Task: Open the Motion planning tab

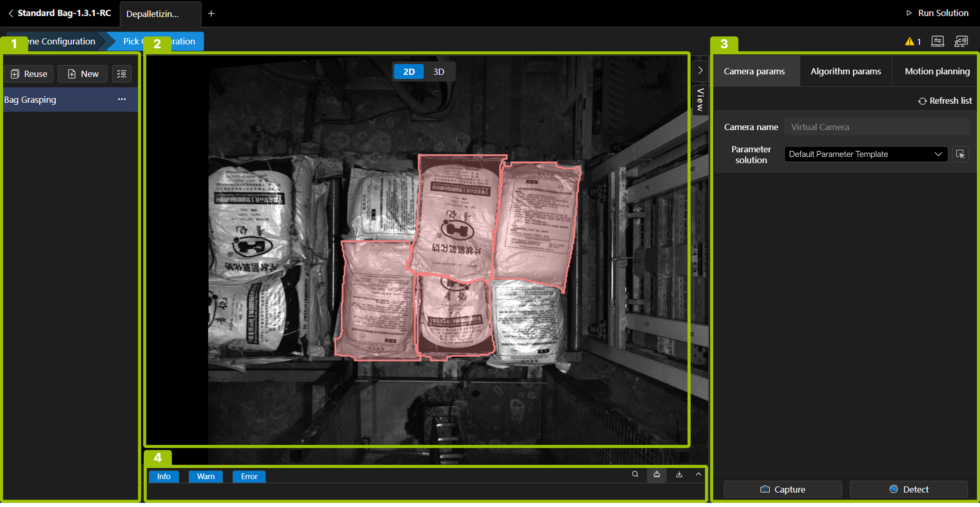Action: coord(937,71)
